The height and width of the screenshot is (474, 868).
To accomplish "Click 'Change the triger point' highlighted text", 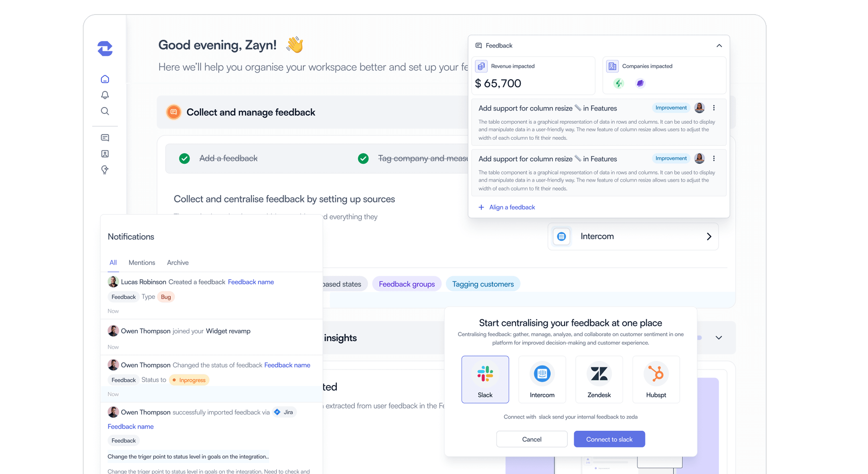I will (188, 456).
